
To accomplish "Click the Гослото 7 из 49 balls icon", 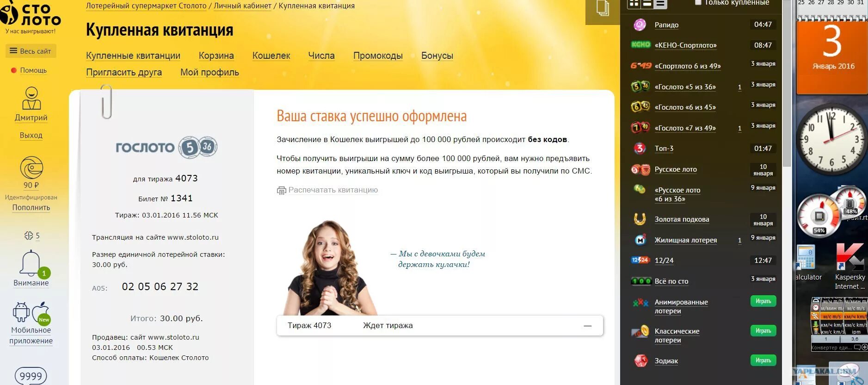I will (x=640, y=127).
